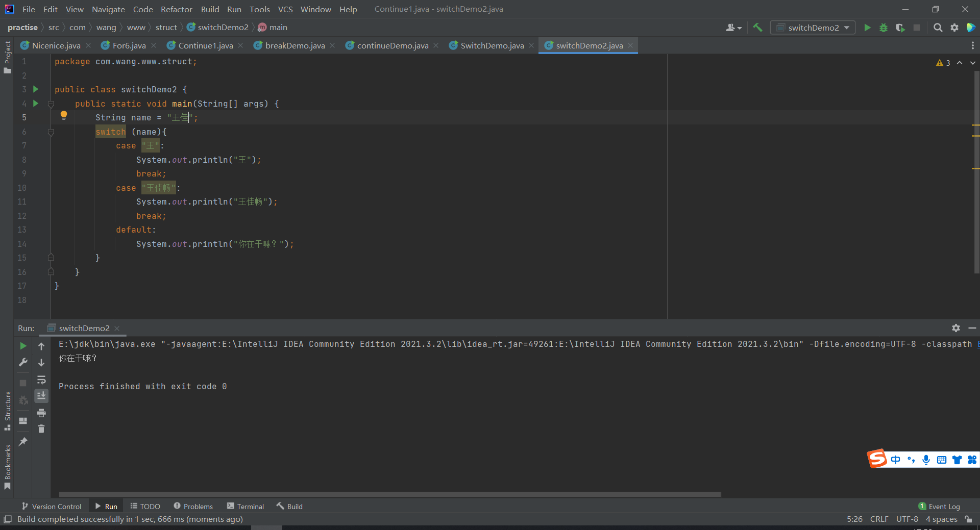The width and height of the screenshot is (980, 530).
Task: Open the Event Log panel
Action: (939, 507)
